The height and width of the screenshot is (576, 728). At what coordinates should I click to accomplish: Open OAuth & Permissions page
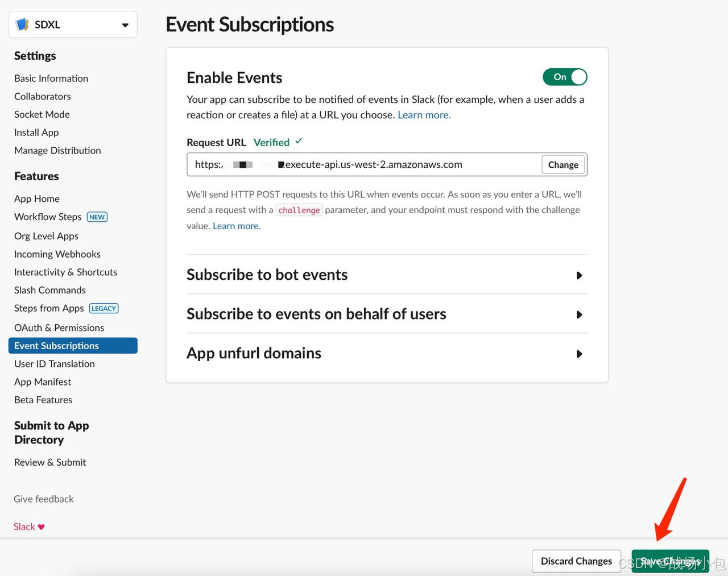coord(59,328)
